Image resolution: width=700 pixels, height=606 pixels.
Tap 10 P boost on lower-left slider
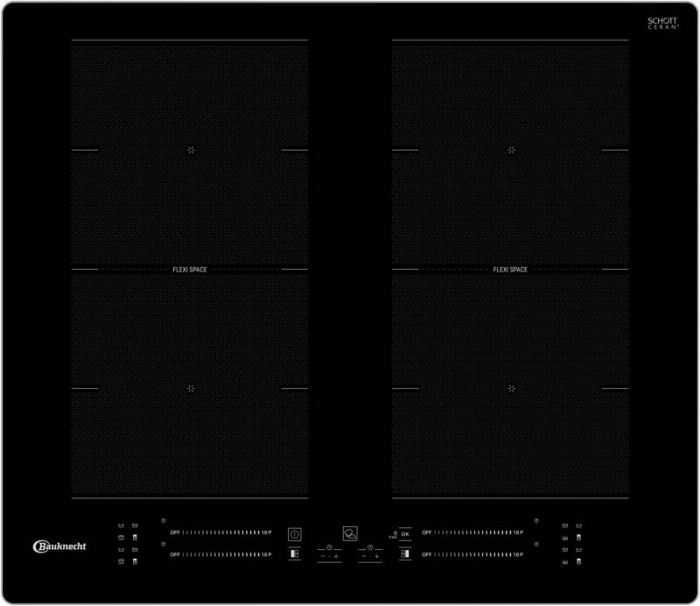click(x=267, y=554)
